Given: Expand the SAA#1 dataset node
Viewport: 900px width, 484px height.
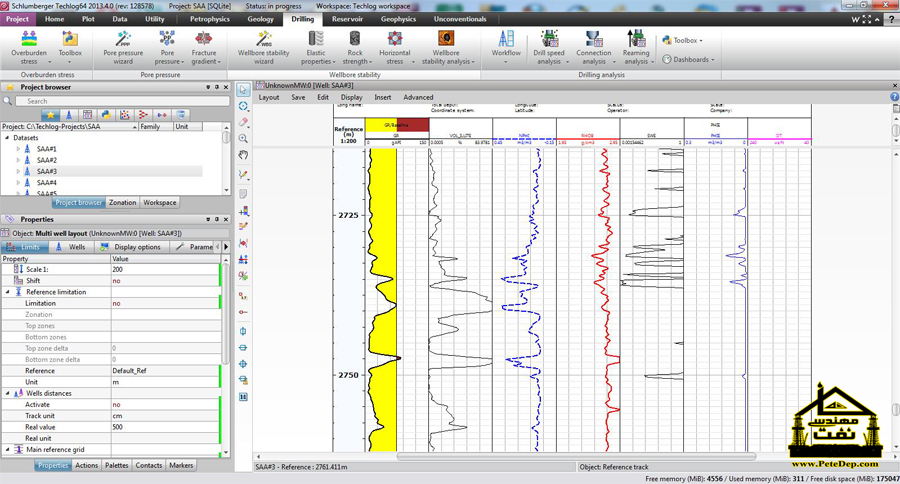Looking at the screenshot, I should click(x=18, y=149).
